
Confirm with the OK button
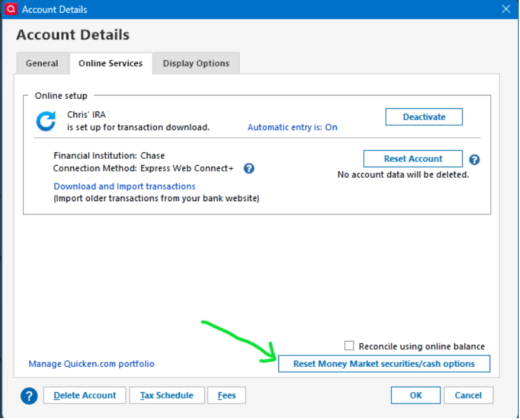[416, 395]
